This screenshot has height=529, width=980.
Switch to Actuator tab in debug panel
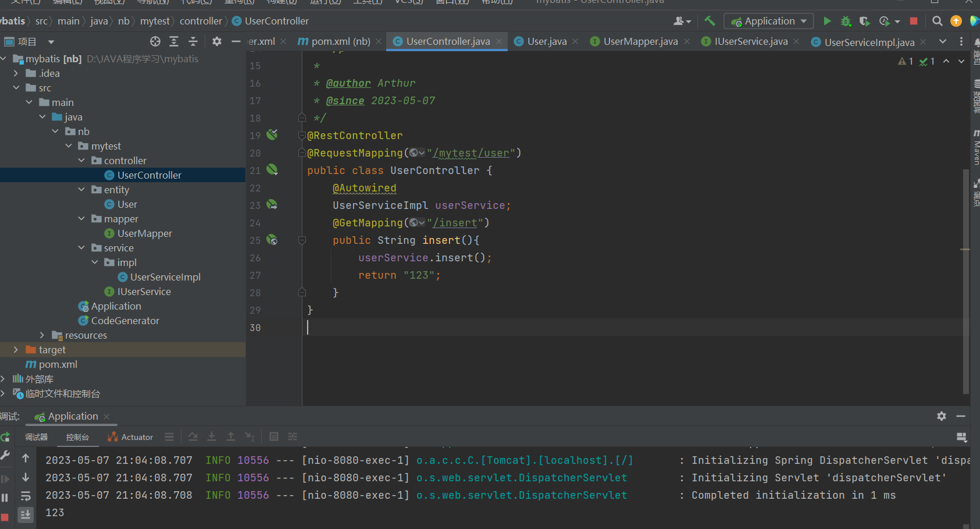[130, 437]
